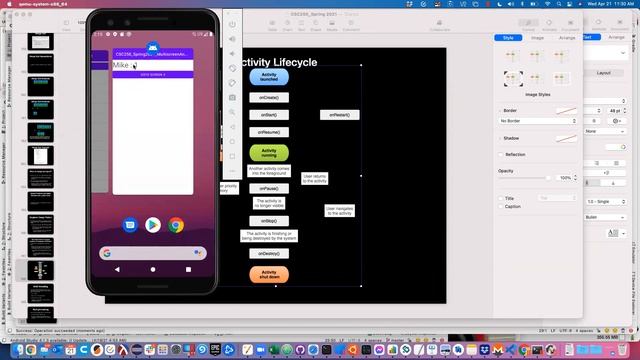Enable the Title checkbox
640x360 pixels.
(x=501, y=198)
